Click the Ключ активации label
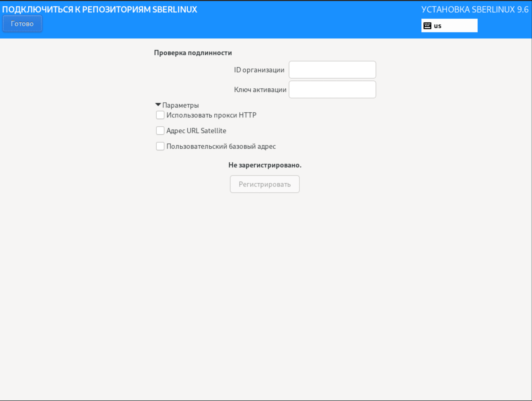This screenshot has height=401, width=532. pos(260,90)
